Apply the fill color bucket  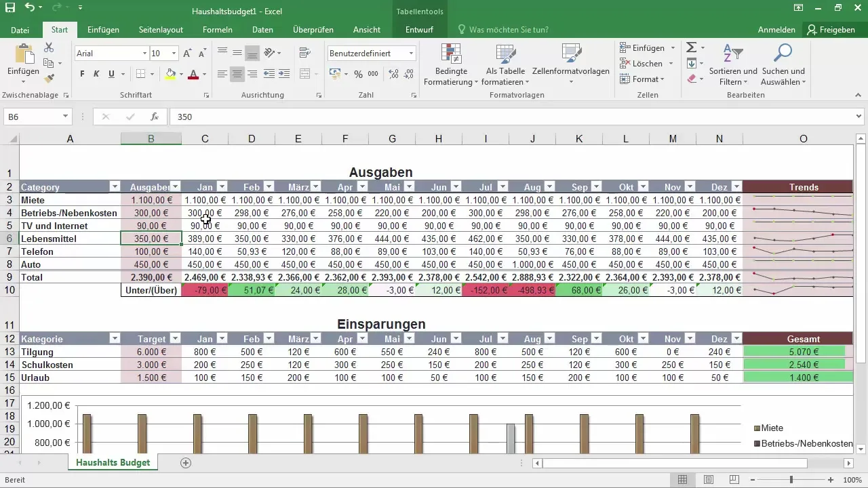click(x=170, y=74)
